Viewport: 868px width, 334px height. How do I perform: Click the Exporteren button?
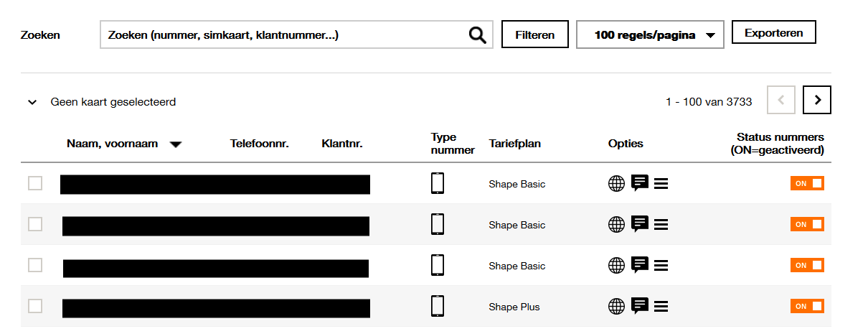773,32
